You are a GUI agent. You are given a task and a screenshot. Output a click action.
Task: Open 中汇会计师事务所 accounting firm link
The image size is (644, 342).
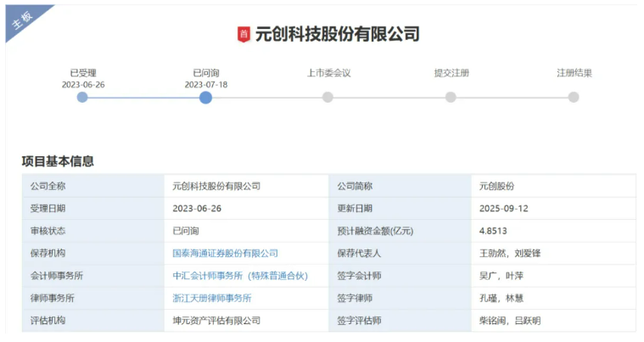(239, 276)
